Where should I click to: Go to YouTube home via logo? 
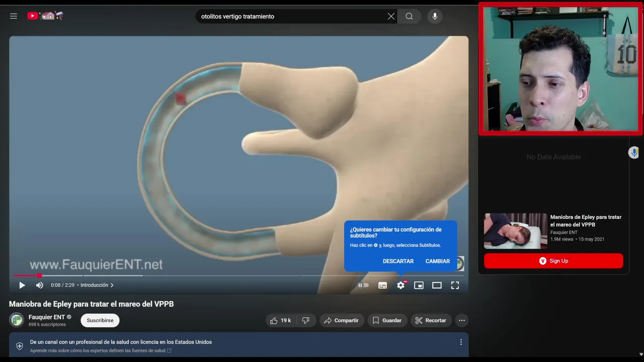click(x=45, y=16)
